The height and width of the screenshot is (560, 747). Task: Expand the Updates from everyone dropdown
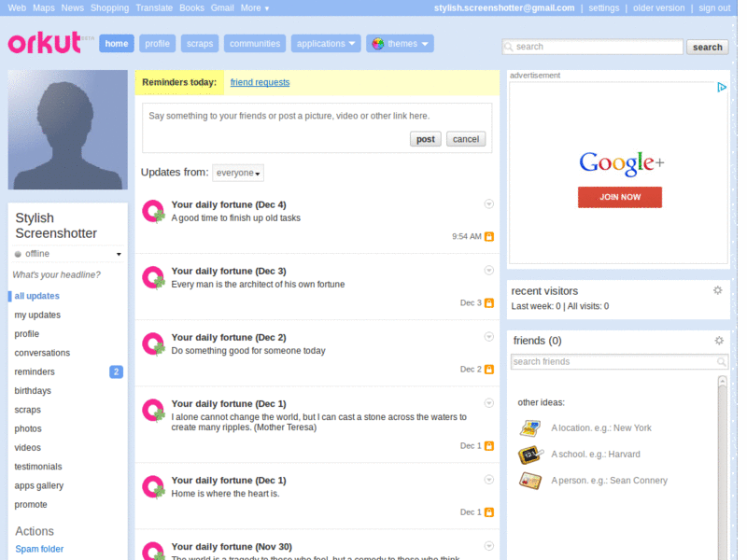click(238, 173)
